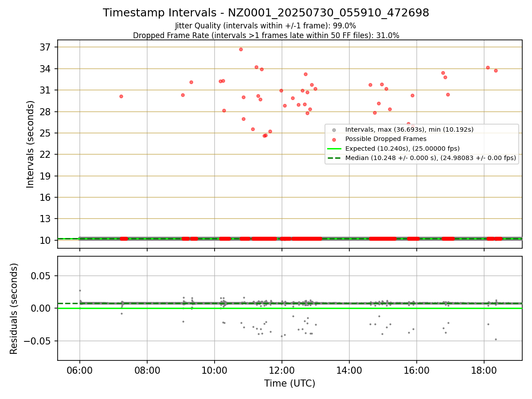Click the '08:00' x-axis tick label
Viewport: 532px width, 399px height.
tap(147, 370)
